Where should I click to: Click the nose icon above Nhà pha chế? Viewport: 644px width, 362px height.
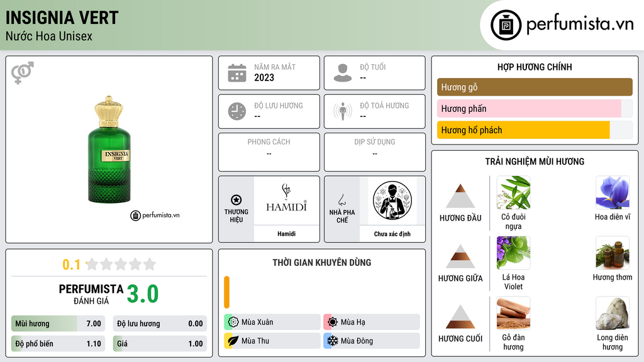click(x=341, y=200)
